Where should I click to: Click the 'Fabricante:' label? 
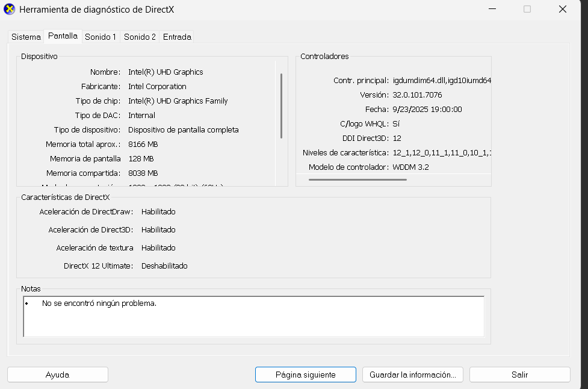(x=101, y=87)
